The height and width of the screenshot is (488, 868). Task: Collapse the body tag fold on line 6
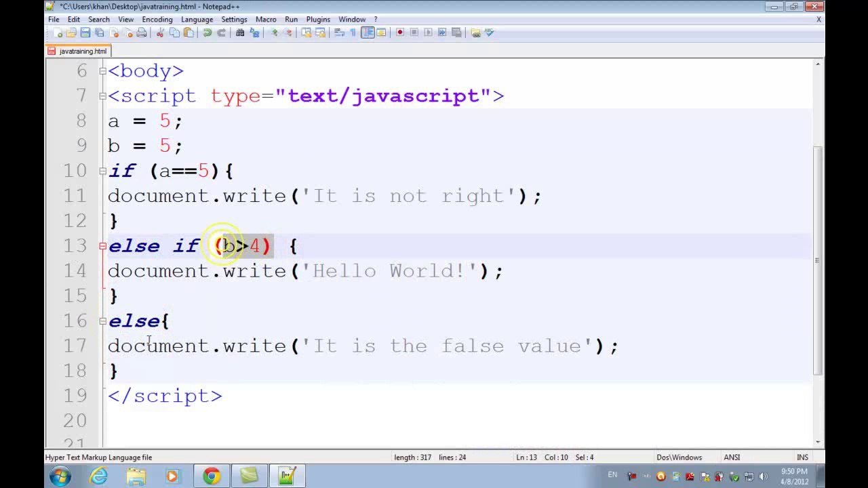[x=103, y=71]
